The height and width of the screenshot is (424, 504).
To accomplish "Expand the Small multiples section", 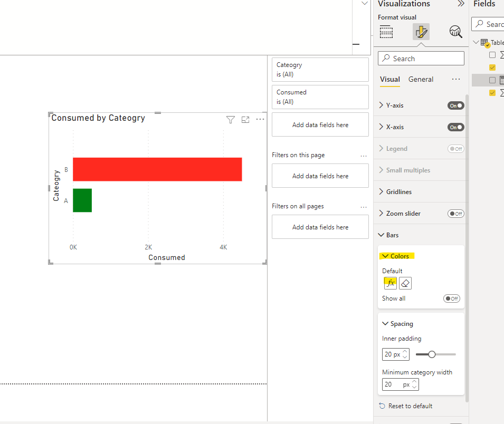I will coord(381,170).
